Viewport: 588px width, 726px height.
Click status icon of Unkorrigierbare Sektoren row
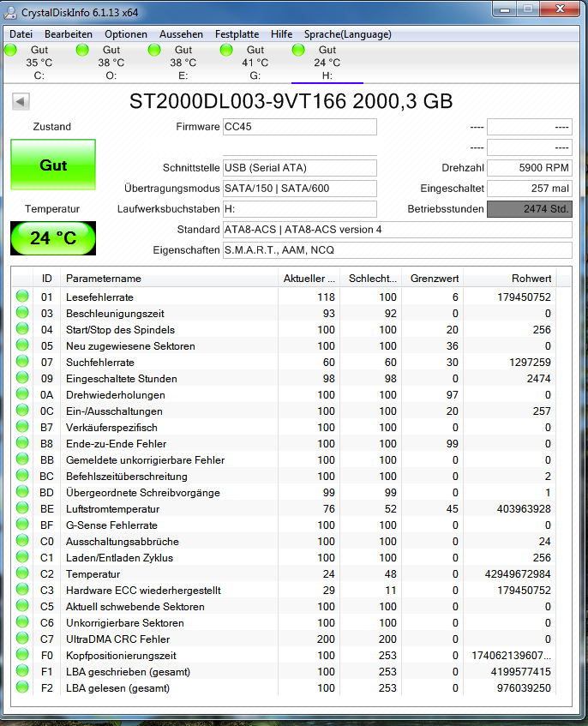tap(22, 621)
